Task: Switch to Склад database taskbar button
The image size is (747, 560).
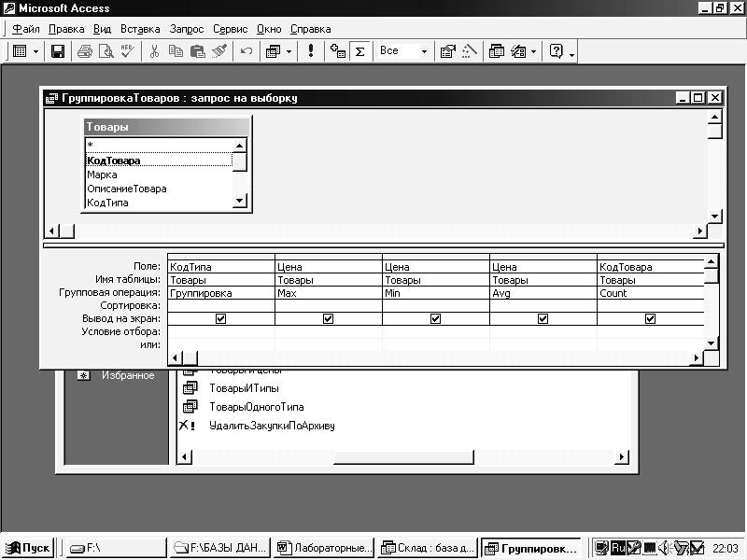Action: [428, 548]
